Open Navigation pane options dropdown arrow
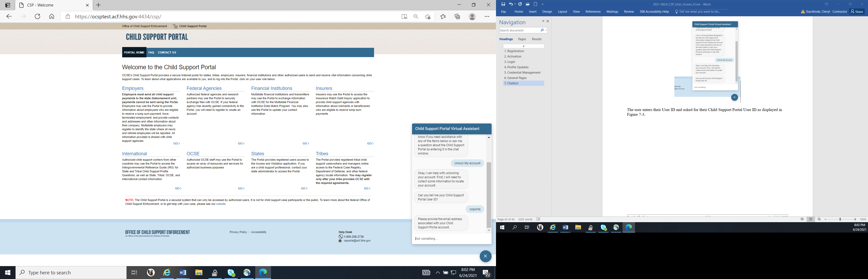This screenshot has height=279, width=868. 543,21
